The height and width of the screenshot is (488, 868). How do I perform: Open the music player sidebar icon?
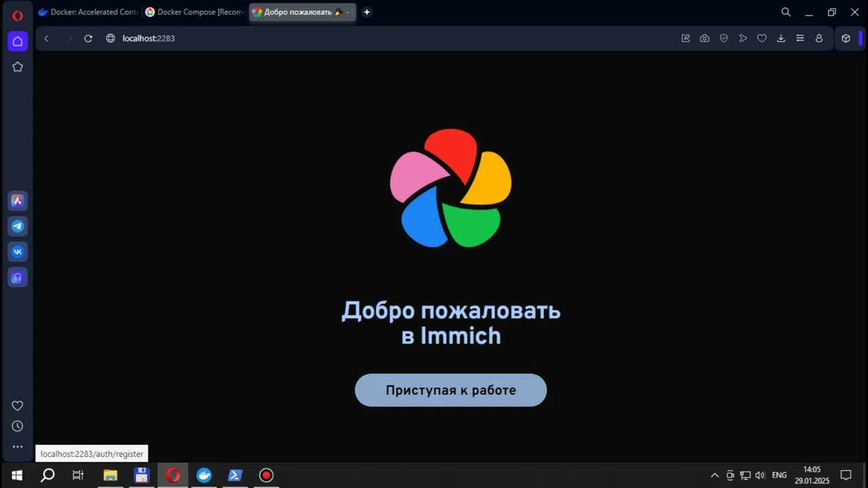(18, 277)
